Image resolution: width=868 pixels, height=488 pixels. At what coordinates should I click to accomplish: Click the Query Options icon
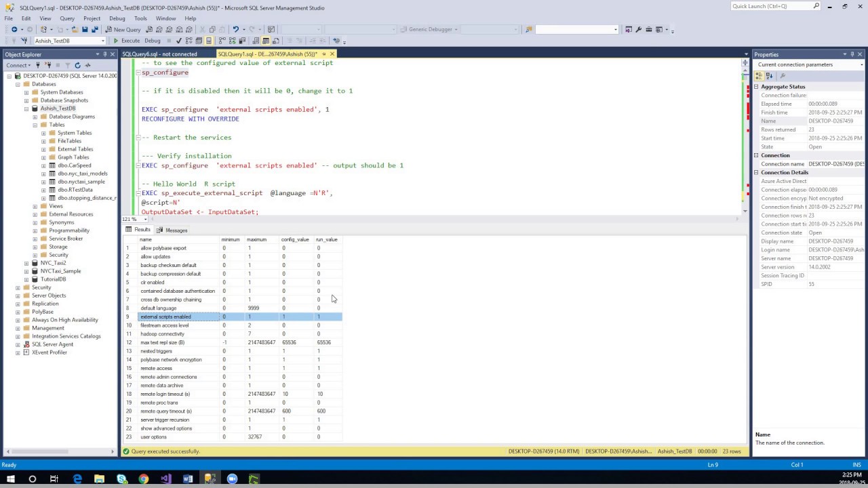click(198, 41)
